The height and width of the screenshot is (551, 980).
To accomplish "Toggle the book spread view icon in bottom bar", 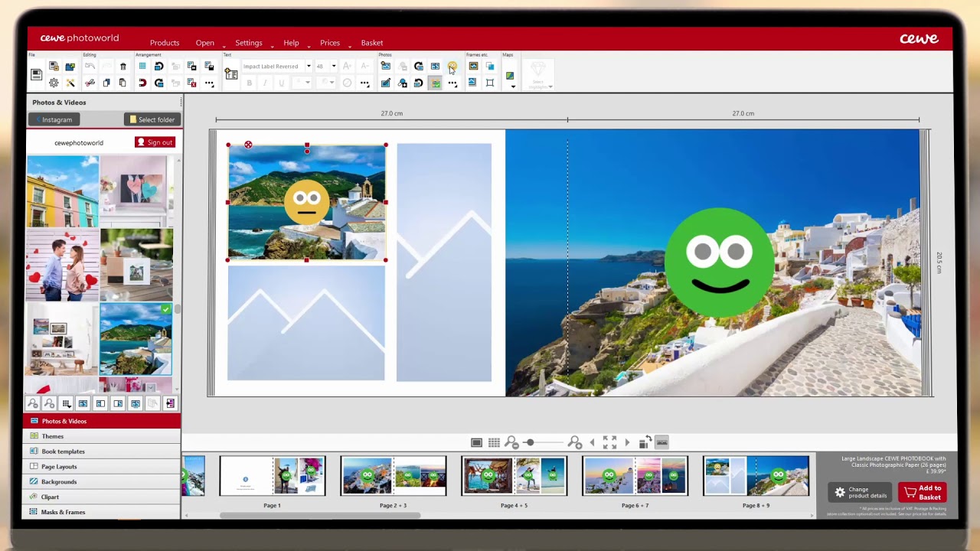I will click(661, 442).
